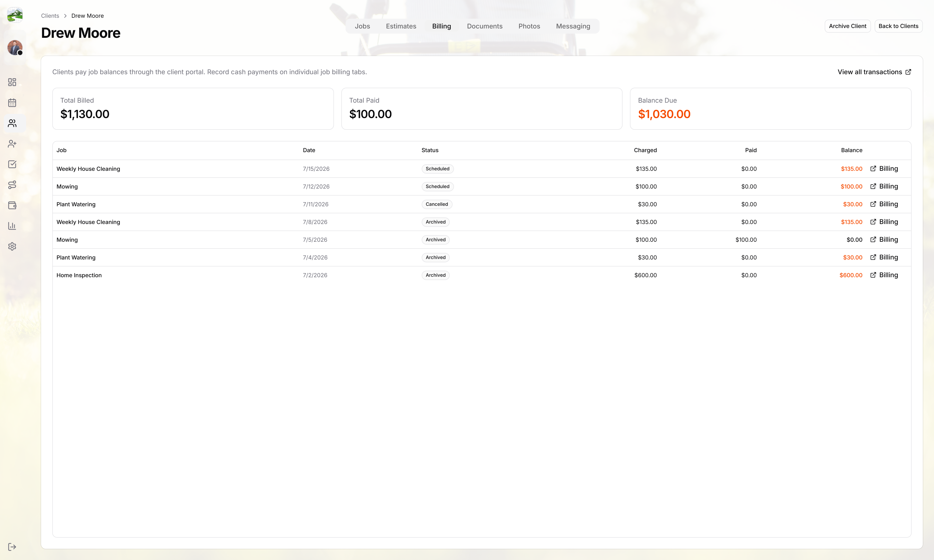Open the route workflow icon in sidebar
Screen dimensions: 934x560
coord(12,185)
